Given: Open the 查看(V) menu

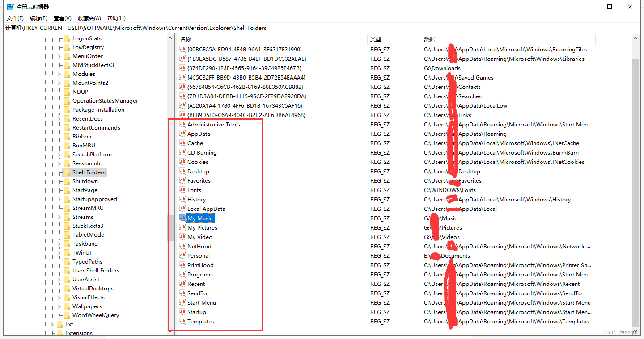Looking at the screenshot, I should 62,18.
